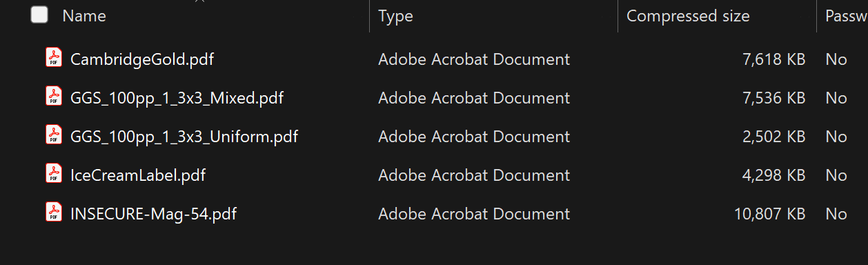
Task: Click the 7,618 KB size value
Action: [773, 59]
